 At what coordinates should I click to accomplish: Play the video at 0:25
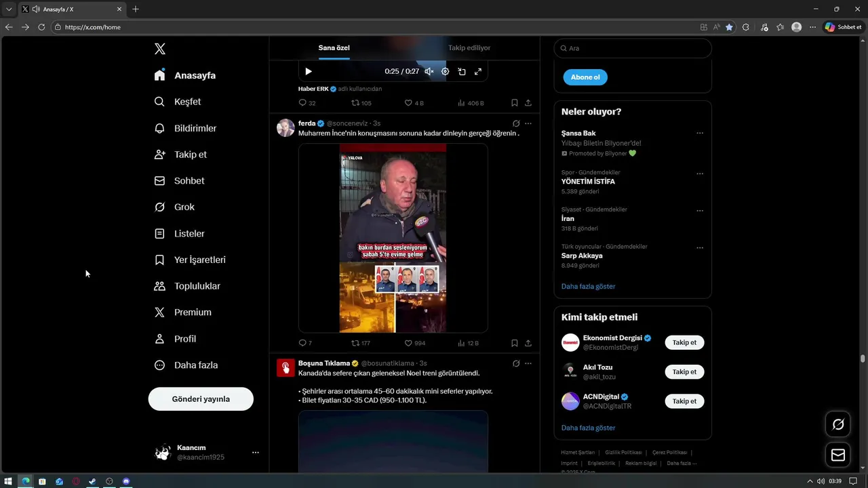[x=309, y=71]
